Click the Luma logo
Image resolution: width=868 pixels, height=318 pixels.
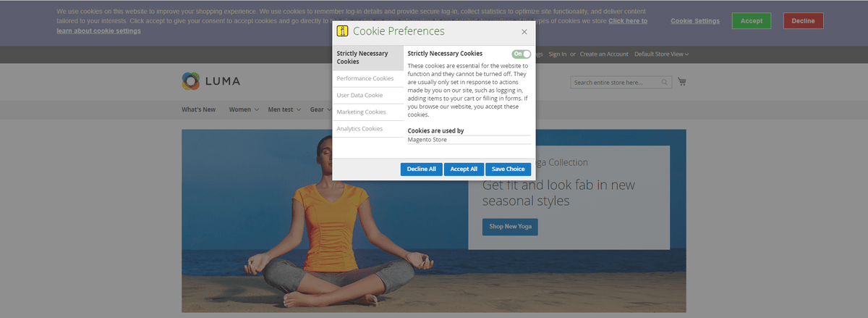211,81
